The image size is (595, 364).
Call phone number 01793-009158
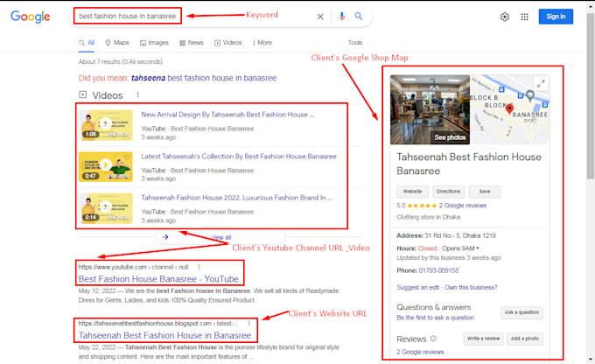coord(438,270)
